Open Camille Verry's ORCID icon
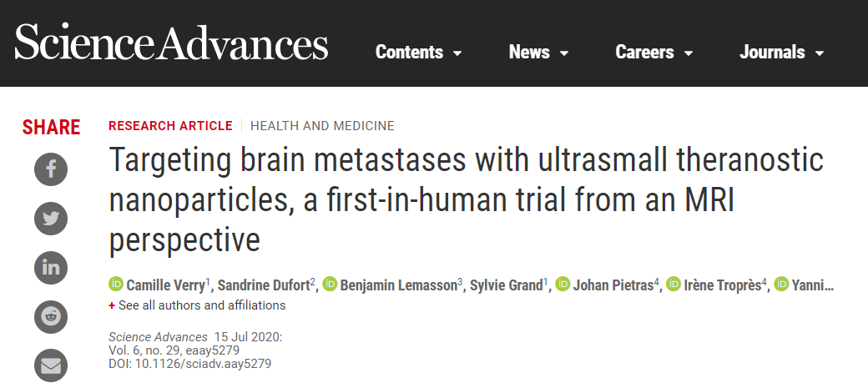 tap(116, 285)
